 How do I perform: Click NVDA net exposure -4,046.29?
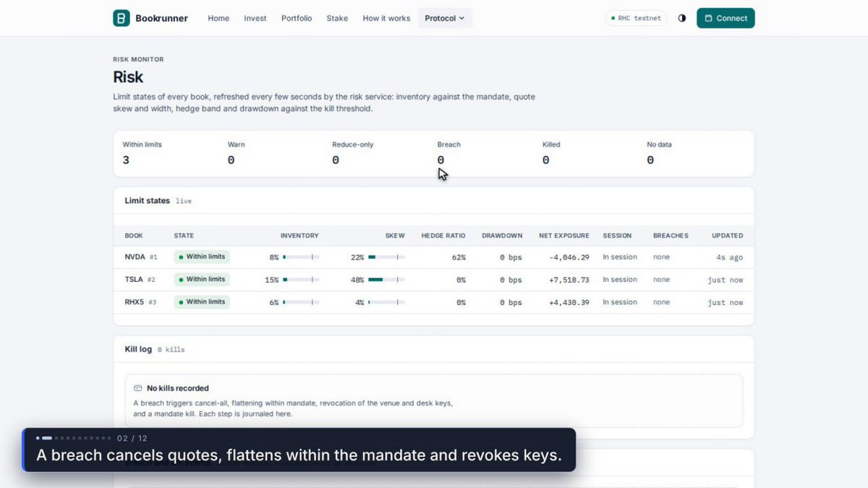[569, 257]
